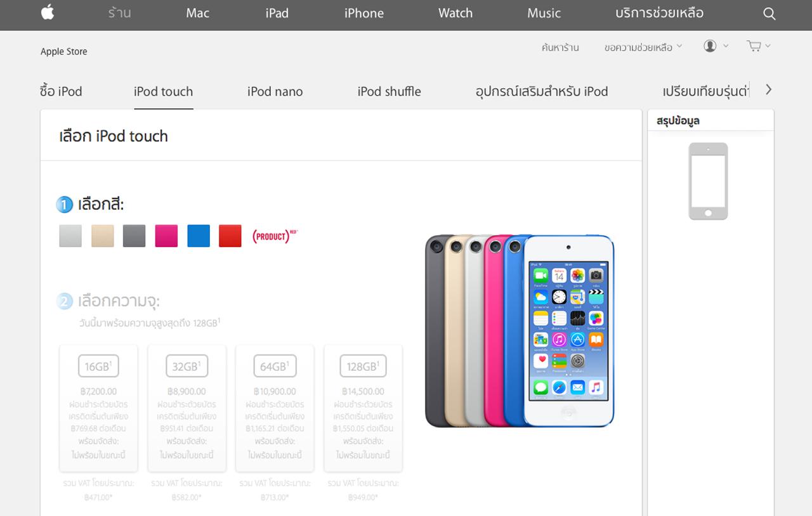Image resolution: width=812 pixels, height=516 pixels.
Task: Click the (PRODUCT)RED logo
Action: pyautogui.click(x=275, y=236)
